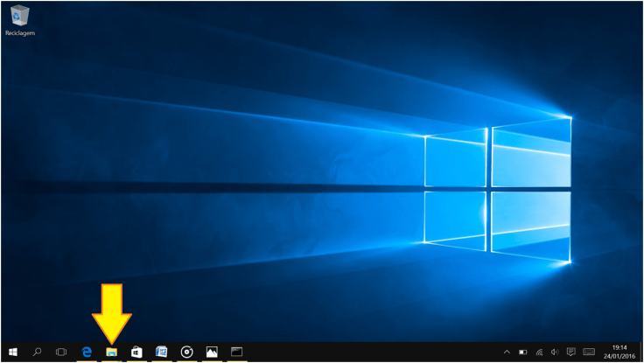Click the battery status tray icon
The height and width of the screenshot is (363, 644).
tap(523, 352)
